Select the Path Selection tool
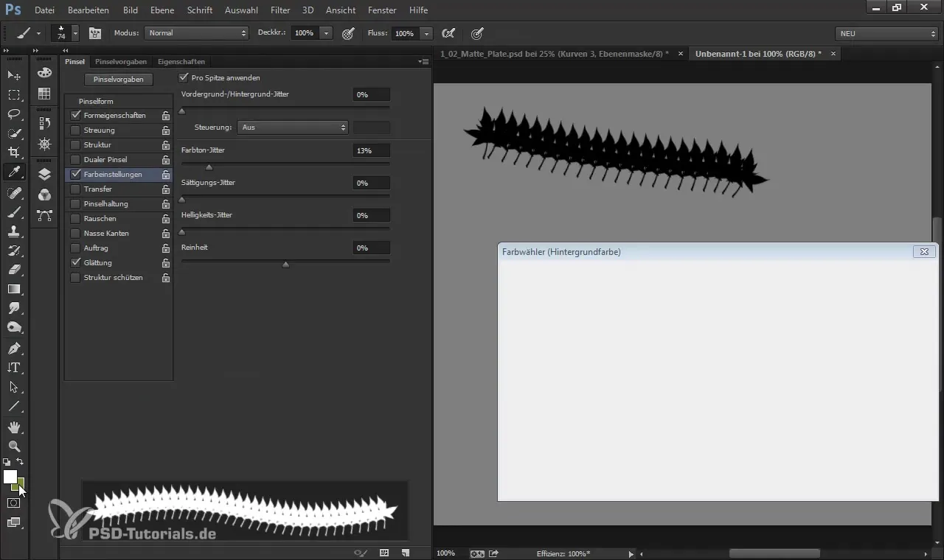The image size is (944, 560). 14,387
